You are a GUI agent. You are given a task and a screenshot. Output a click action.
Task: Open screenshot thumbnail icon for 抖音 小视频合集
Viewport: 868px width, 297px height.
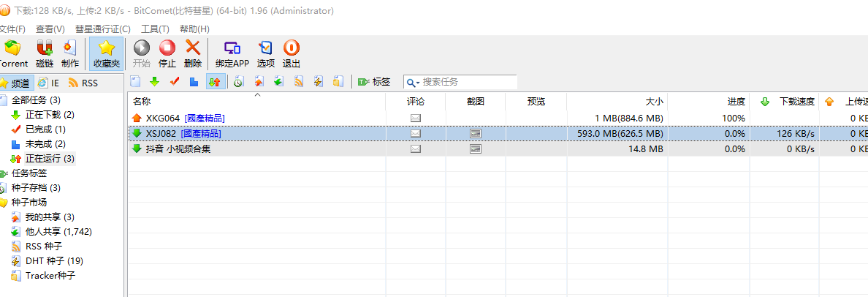pyautogui.click(x=476, y=148)
